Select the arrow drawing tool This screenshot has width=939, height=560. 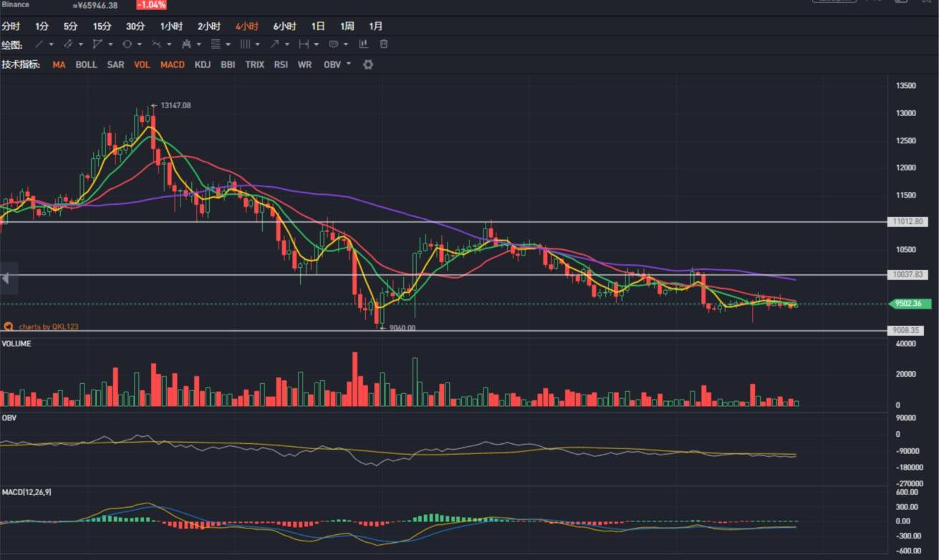pos(274,44)
